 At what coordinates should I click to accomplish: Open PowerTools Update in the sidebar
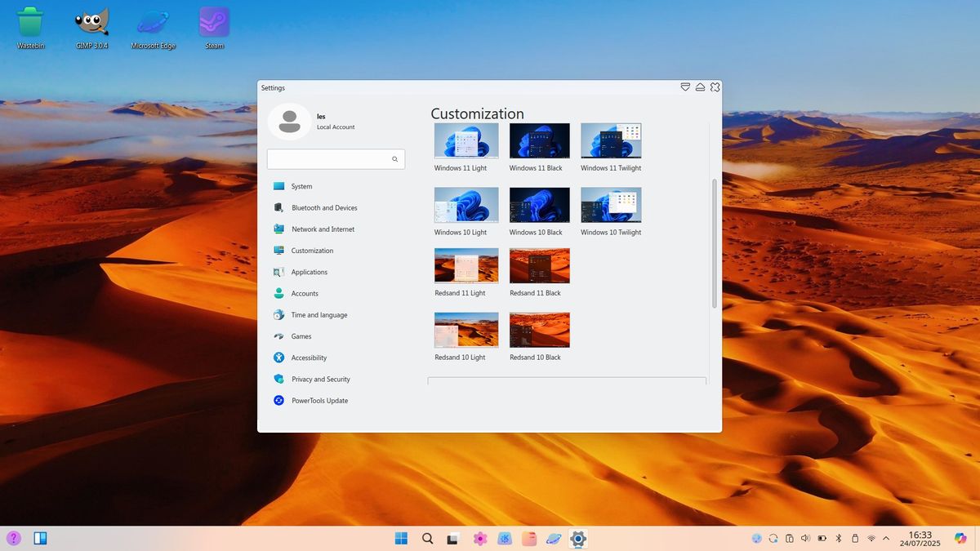(x=318, y=400)
